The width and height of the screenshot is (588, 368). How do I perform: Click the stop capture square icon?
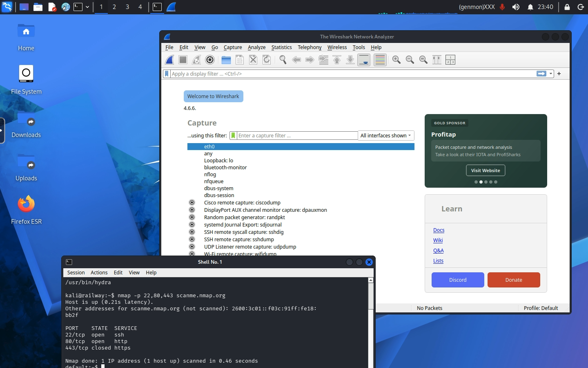pos(183,60)
